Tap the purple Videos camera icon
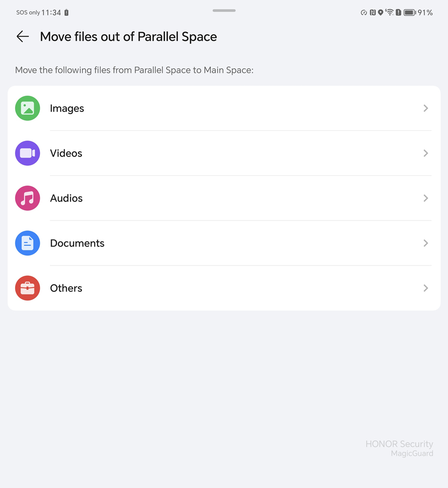Screen dimensions: 448x488 [x=28, y=153]
